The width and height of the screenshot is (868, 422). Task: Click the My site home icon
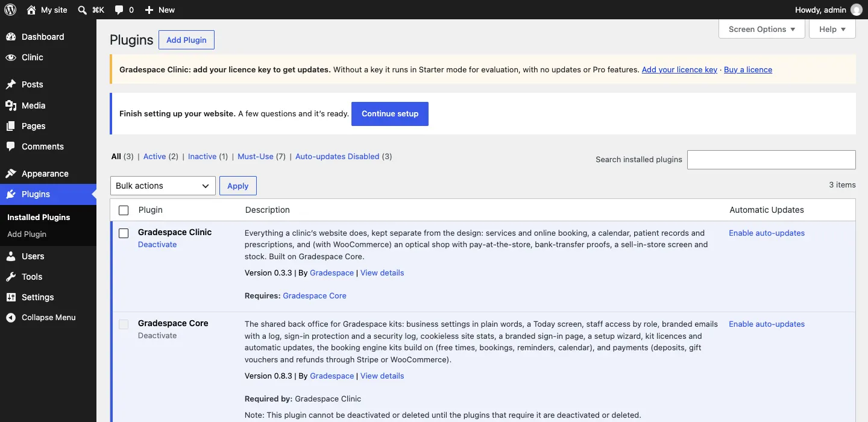tap(31, 10)
